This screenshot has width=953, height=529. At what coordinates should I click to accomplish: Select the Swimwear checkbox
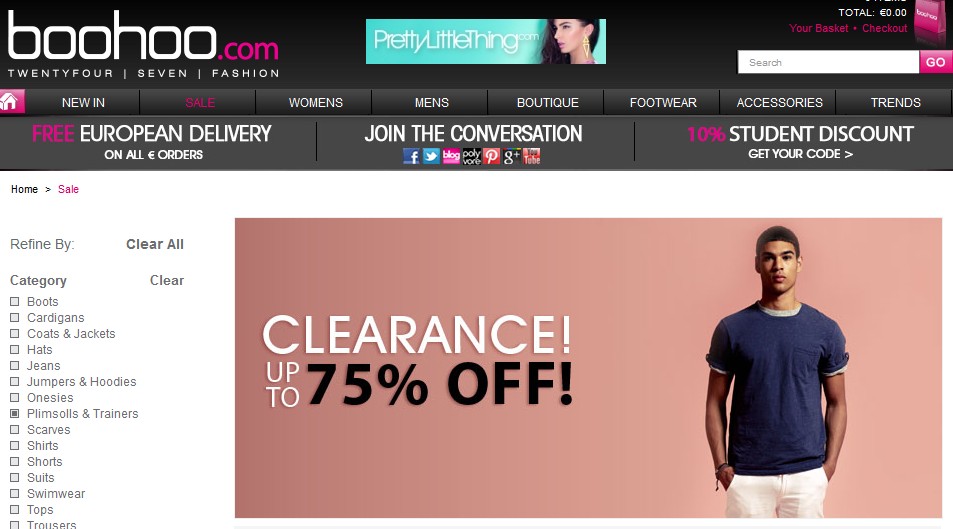coord(15,494)
